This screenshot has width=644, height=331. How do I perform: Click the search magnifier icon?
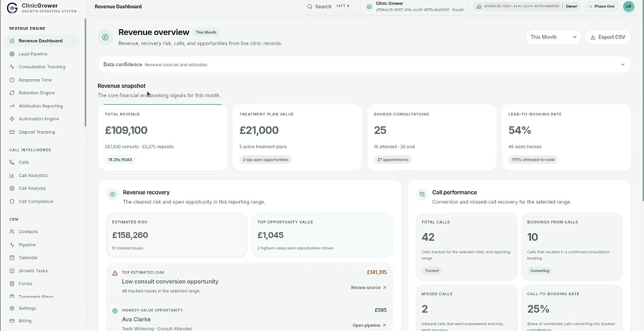pyautogui.click(x=310, y=7)
